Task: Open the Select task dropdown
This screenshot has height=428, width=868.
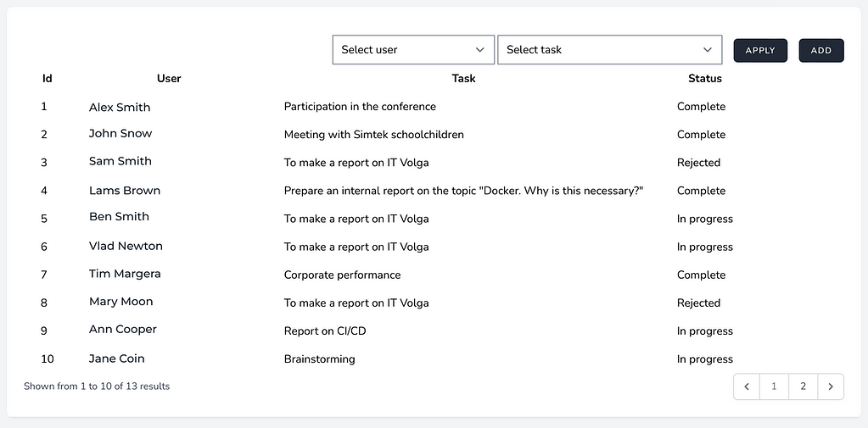Action: point(609,50)
